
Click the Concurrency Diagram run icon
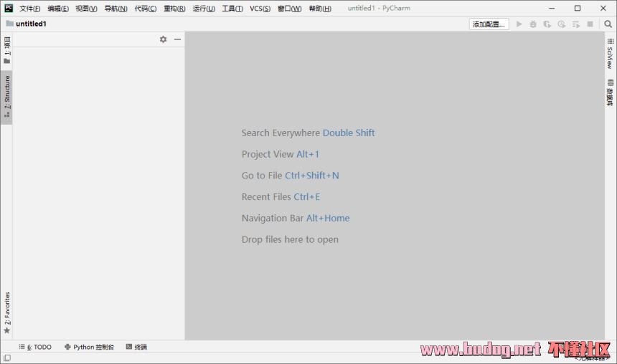click(575, 24)
